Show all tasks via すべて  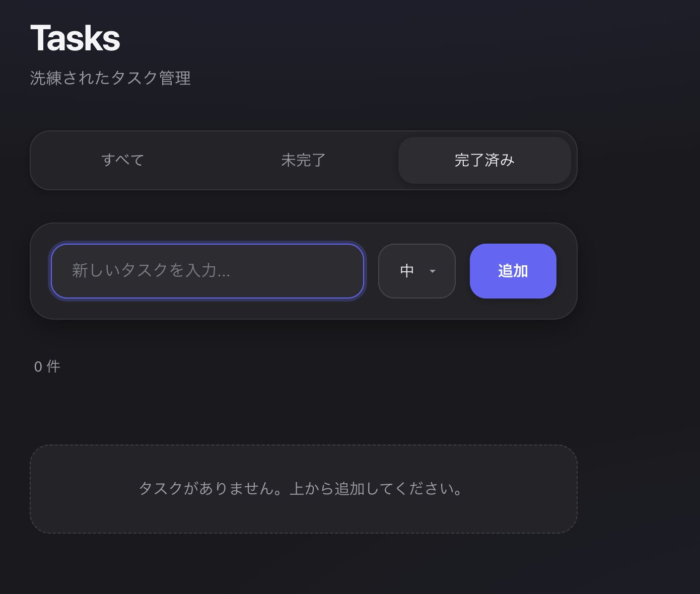click(123, 160)
